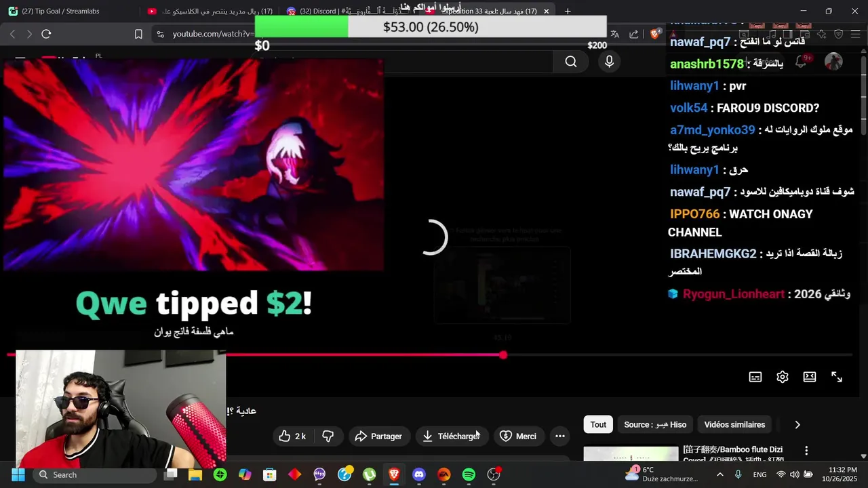868x488 pixels.
Task: Open YouTube notifications bell
Action: click(801, 62)
